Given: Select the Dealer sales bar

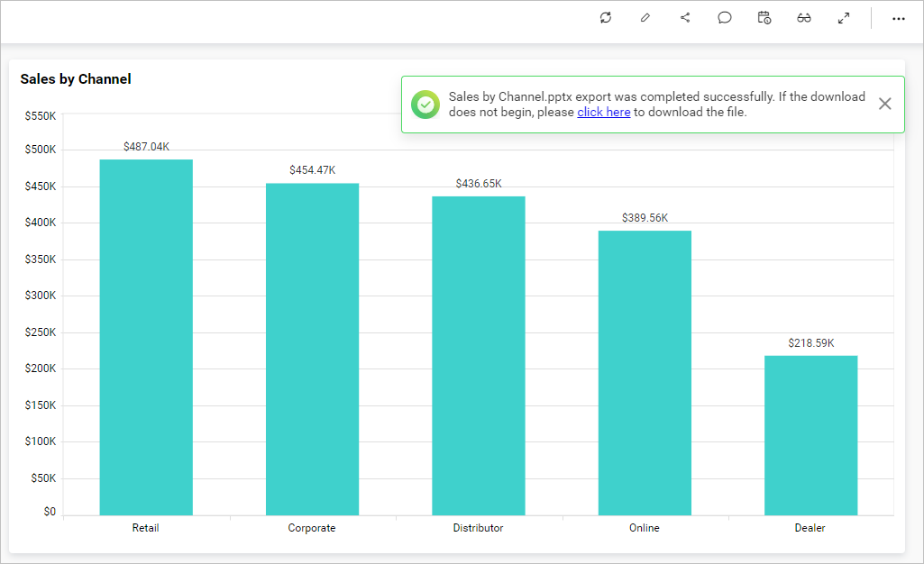Looking at the screenshot, I should (810, 432).
